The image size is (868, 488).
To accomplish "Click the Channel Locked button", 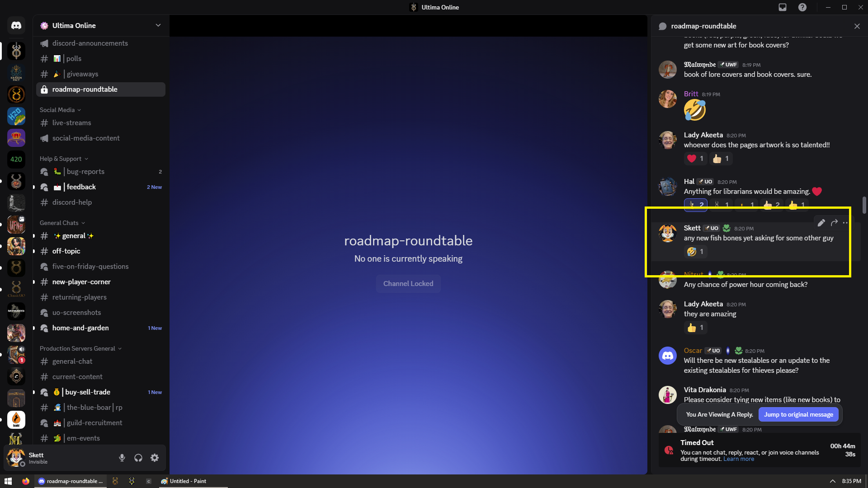I will point(408,284).
